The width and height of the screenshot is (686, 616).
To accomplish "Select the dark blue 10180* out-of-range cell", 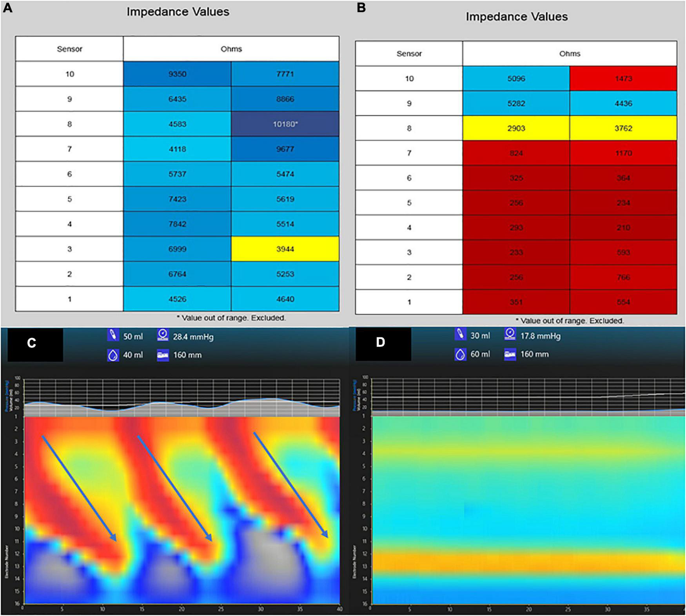I will pyautogui.click(x=285, y=124).
